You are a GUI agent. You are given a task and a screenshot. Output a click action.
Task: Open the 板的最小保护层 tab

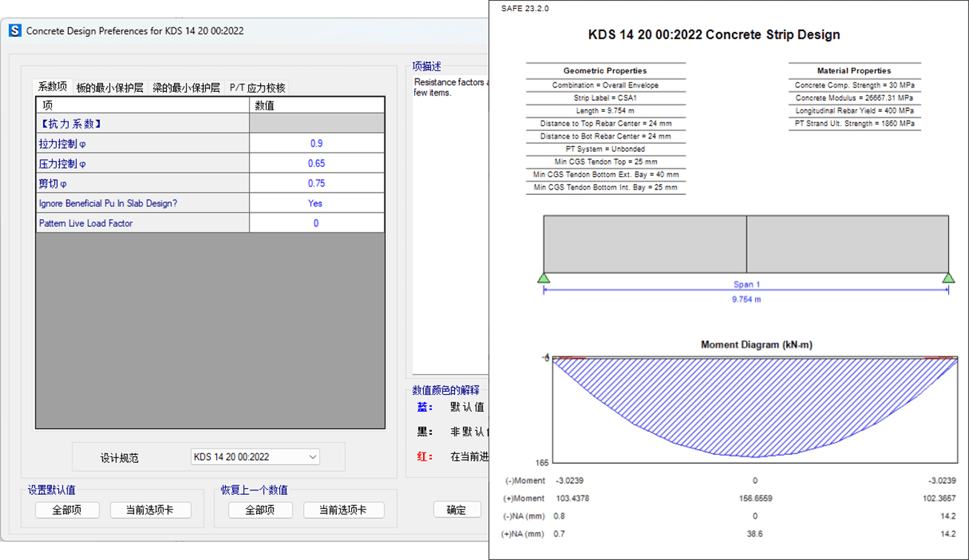(110, 87)
